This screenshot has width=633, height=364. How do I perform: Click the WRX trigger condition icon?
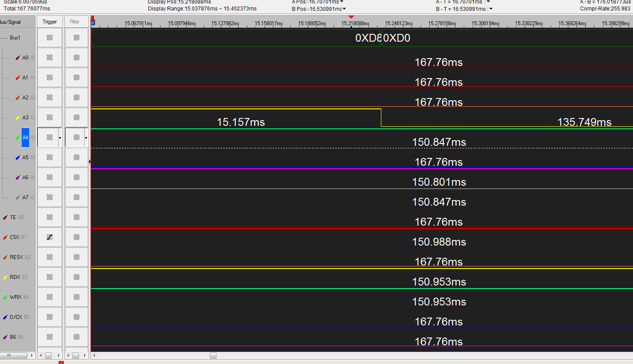tap(49, 297)
